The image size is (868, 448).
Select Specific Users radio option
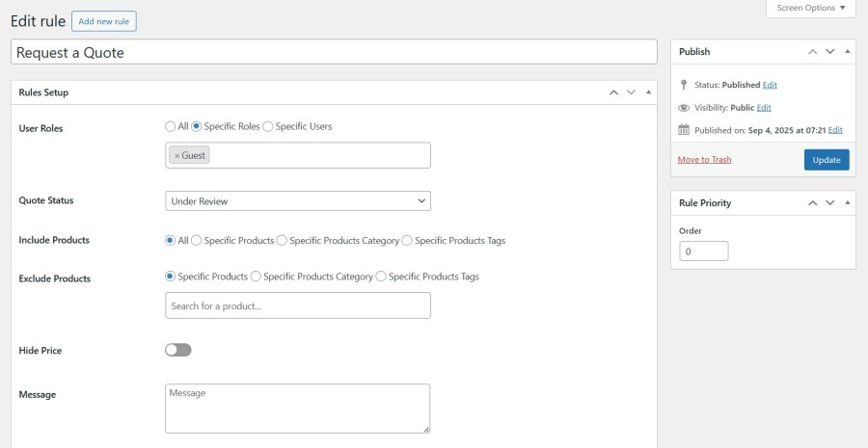click(x=268, y=126)
